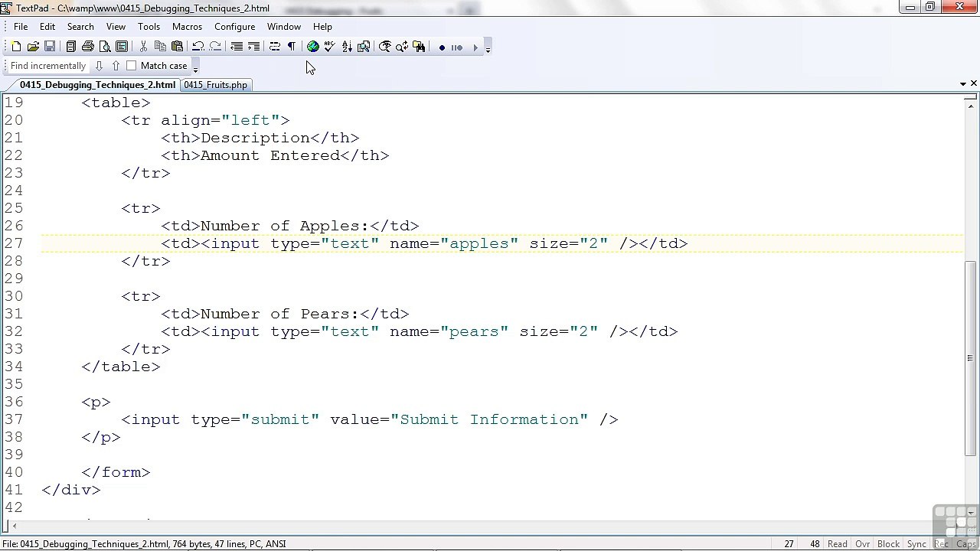Open the Configure menu
Image resolution: width=980 pixels, height=551 pixels.
click(x=234, y=26)
